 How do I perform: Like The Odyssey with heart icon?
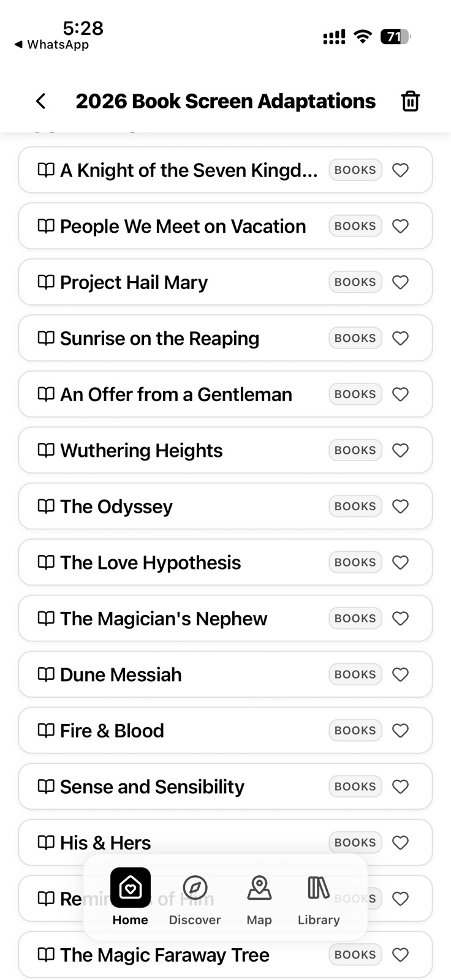point(400,507)
